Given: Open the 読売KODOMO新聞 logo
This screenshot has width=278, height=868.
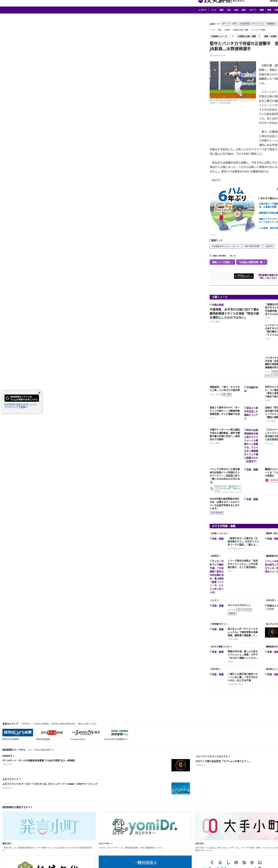Looking at the screenshot, I should coord(18,733).
